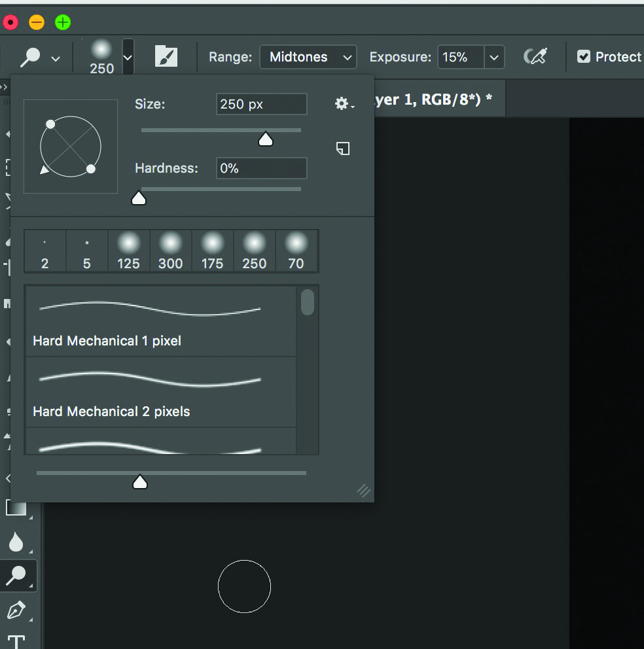This screenshot has height=649, width=644.
Task: Open the Dodge tool preset picker
Action: point(39,58)
